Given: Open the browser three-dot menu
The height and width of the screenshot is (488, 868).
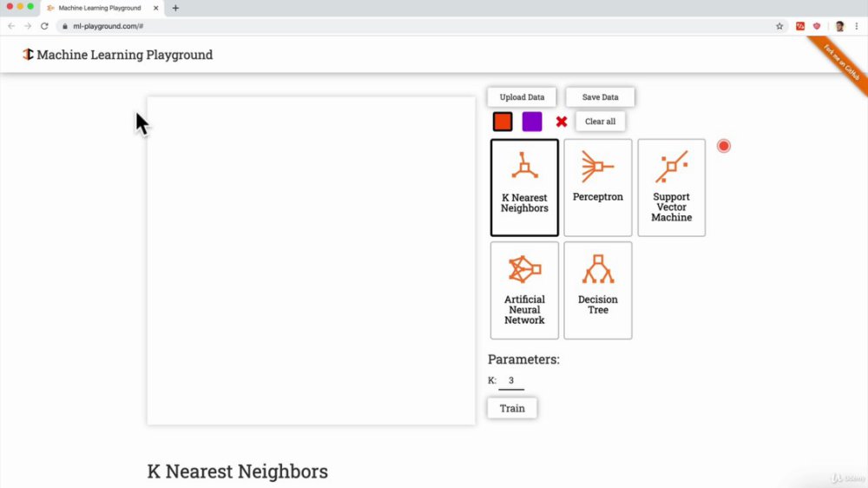Looking at the screenshot, I should click(x=857, y=26).
